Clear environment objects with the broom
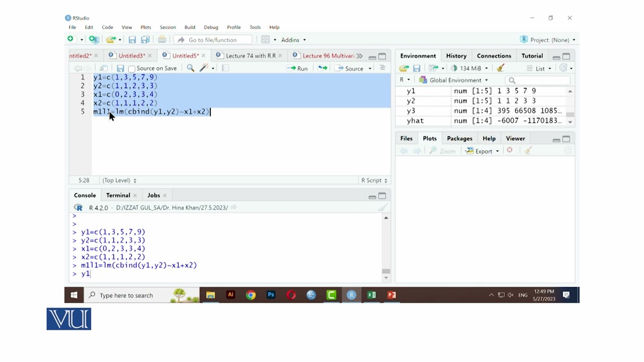Screen dimensions: 644x362 (500, 68)
